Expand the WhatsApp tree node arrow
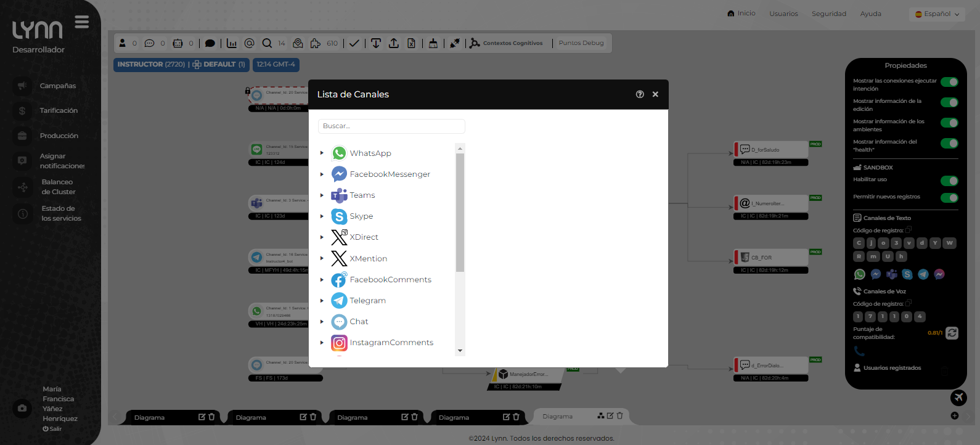 (x=322, y=153)
